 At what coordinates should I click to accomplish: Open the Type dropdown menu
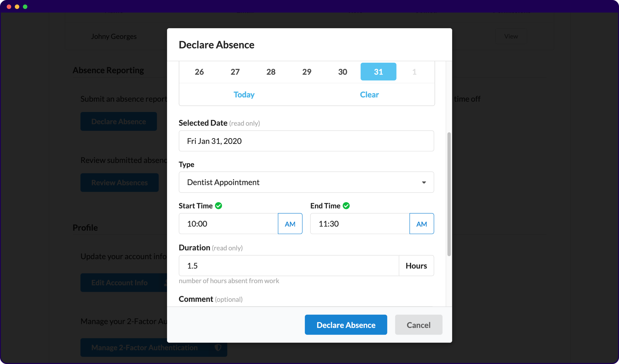point(306,182)
